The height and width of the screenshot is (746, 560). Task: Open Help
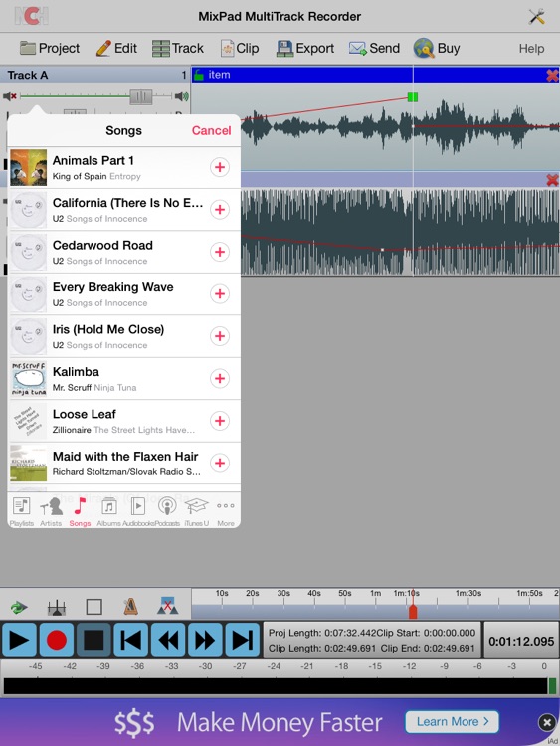531,49
